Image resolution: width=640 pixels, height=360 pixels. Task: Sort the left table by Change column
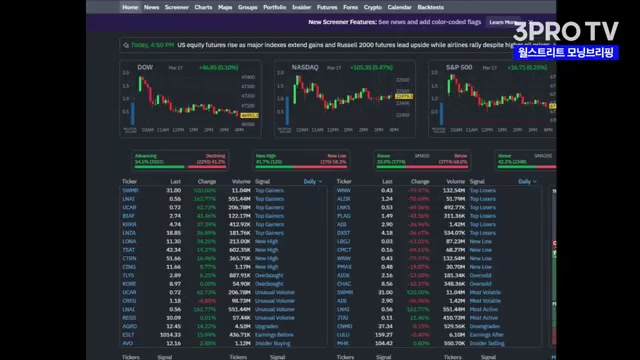[207, 182]
